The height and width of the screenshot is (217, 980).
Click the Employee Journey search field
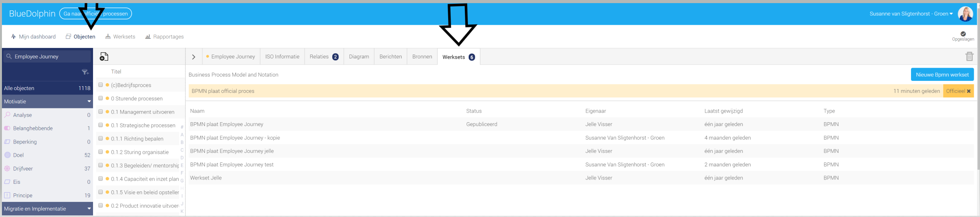coord(47,56)
